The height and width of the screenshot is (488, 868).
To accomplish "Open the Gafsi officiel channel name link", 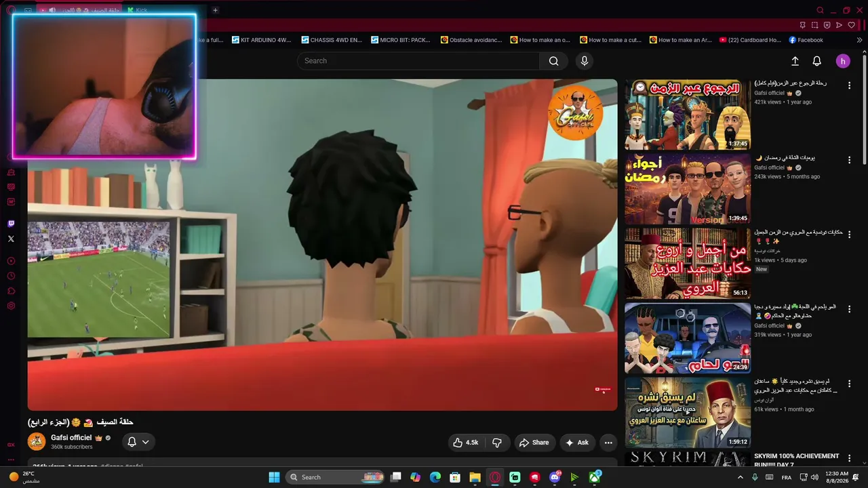I will [71, 438].
